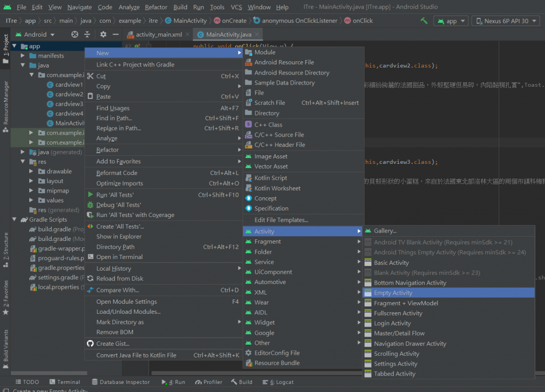Click Cut in the context menu

164,76
